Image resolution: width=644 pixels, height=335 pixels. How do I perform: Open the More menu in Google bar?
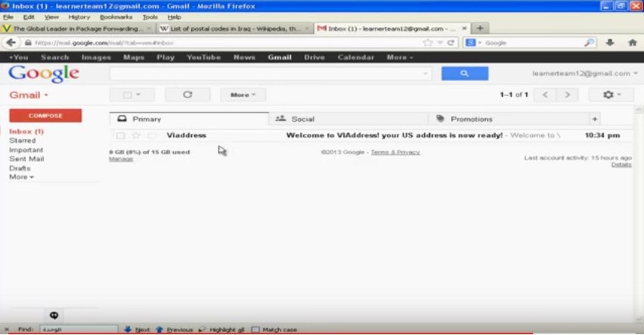tap(400, 57)
